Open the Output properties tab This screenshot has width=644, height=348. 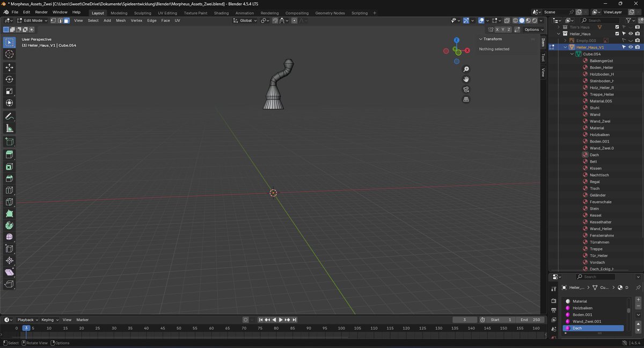[x=554, y=310]
